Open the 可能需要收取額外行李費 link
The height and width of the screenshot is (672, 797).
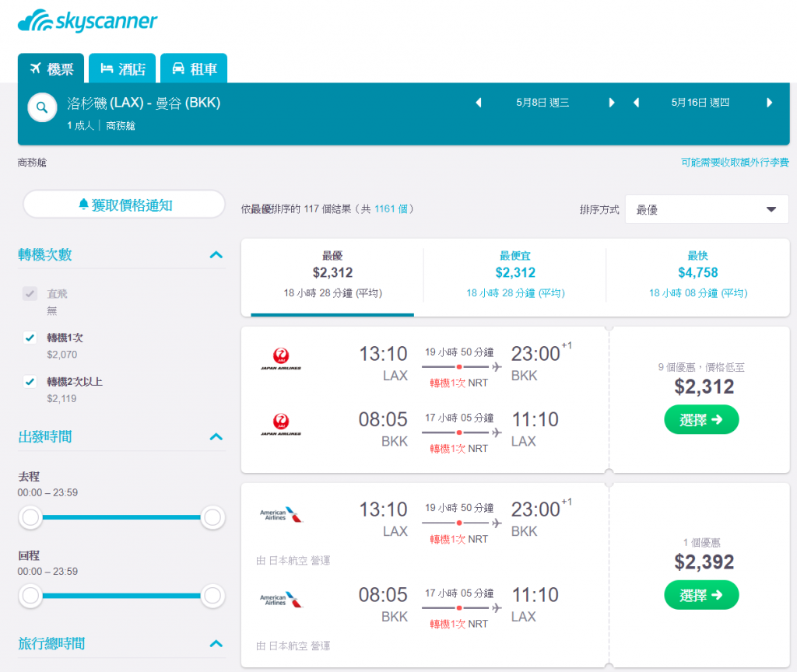[735, 162]
